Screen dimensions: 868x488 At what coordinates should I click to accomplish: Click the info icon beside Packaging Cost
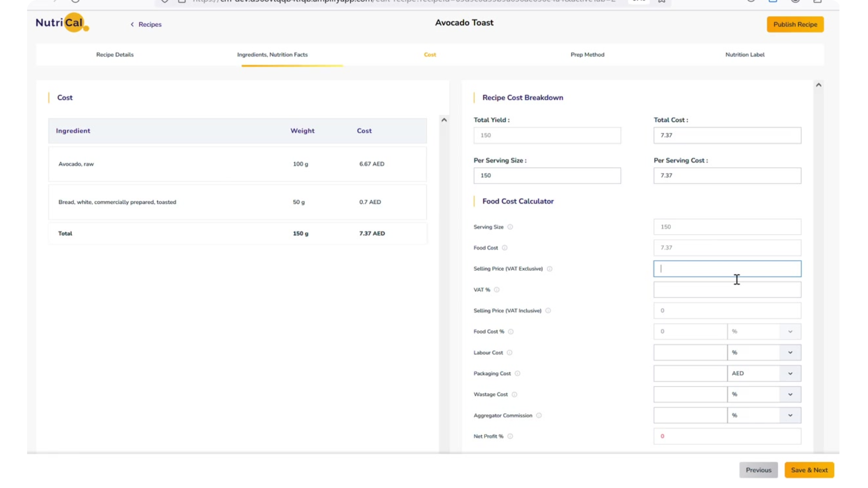[x=517, y=373]
